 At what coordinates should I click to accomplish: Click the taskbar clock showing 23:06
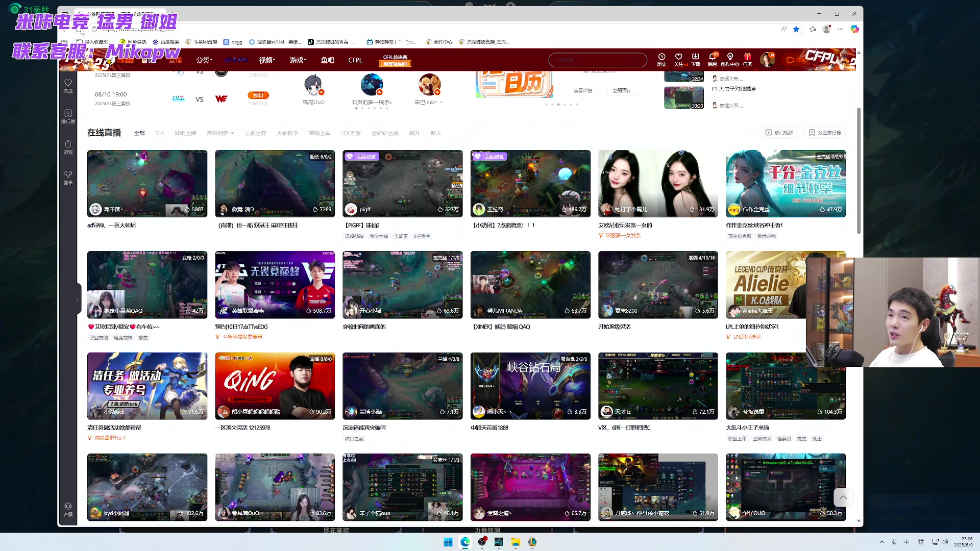(x=964, y=542)
